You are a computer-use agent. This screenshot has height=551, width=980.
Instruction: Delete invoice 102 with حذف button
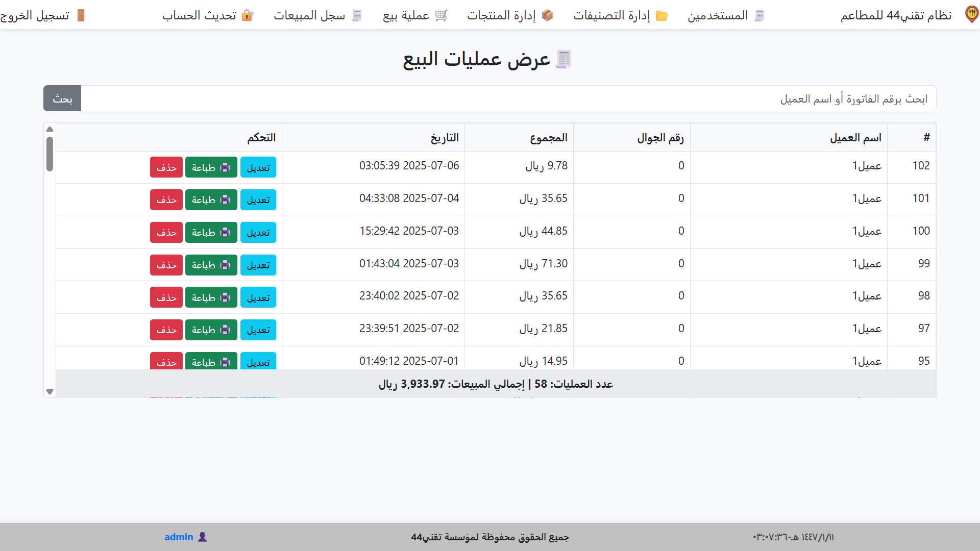click(x=166, y=167)
